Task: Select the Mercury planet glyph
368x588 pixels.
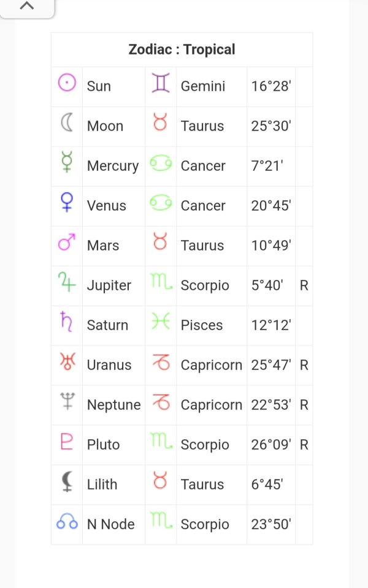Action: point(67,162)
